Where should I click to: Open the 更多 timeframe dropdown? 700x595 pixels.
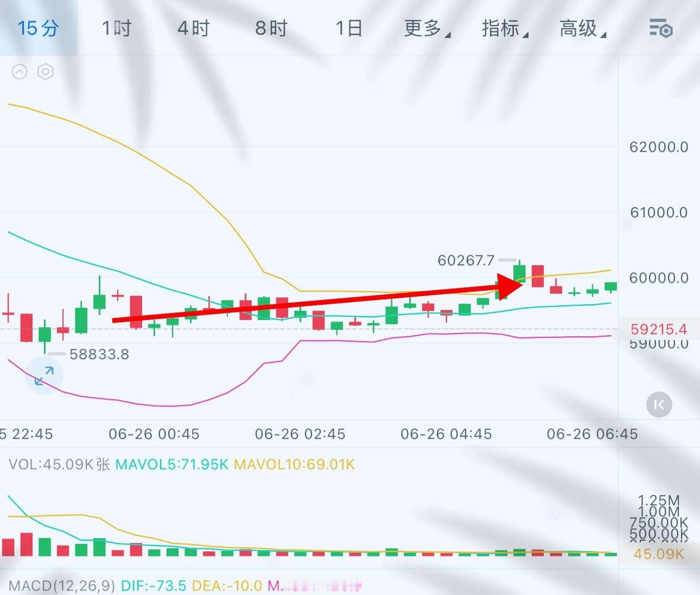[427, 28]
